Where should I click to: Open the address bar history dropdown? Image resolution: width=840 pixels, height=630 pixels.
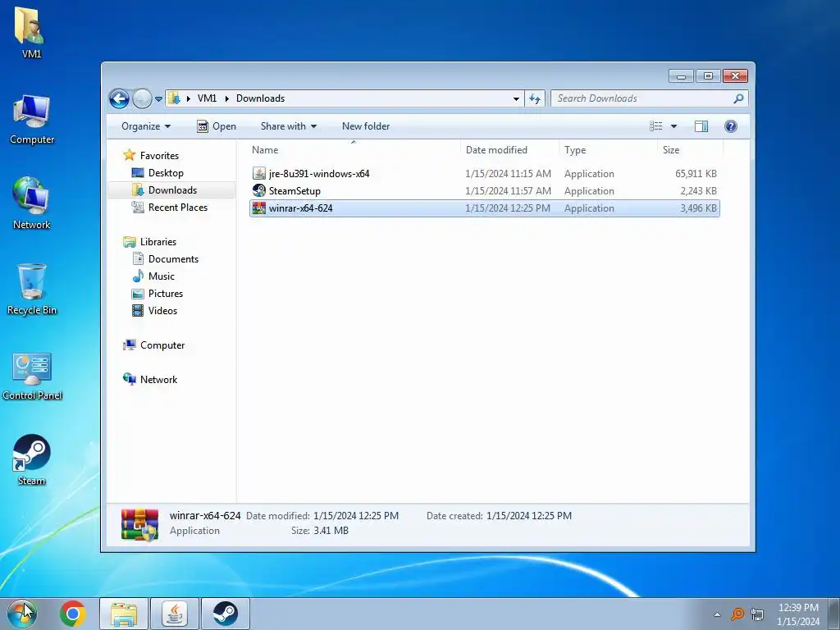click(516, 98)
